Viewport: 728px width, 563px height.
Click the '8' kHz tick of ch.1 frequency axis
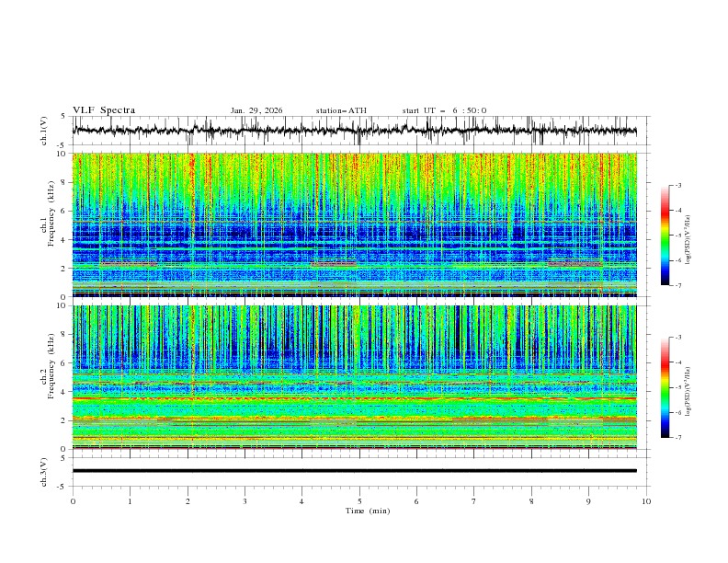65,182
